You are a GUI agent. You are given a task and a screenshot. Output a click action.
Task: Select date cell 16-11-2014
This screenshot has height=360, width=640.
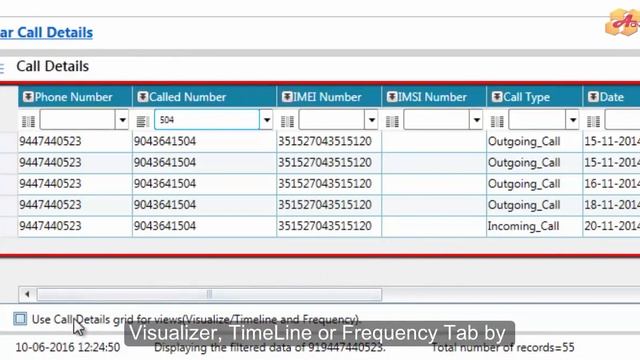point(612,184)
